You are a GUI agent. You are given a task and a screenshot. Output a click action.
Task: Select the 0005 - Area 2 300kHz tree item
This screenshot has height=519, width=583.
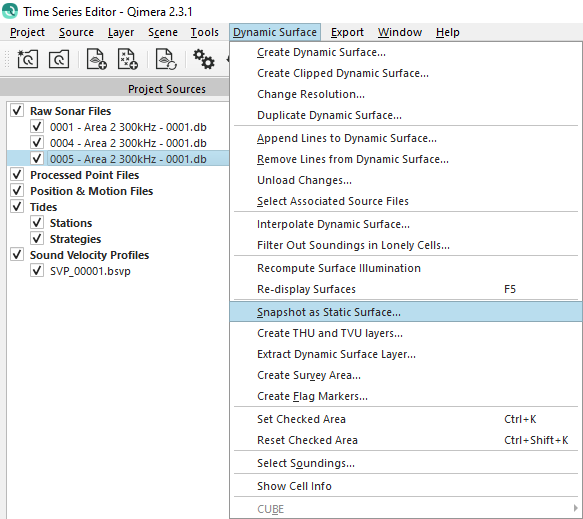pos(128,159)
